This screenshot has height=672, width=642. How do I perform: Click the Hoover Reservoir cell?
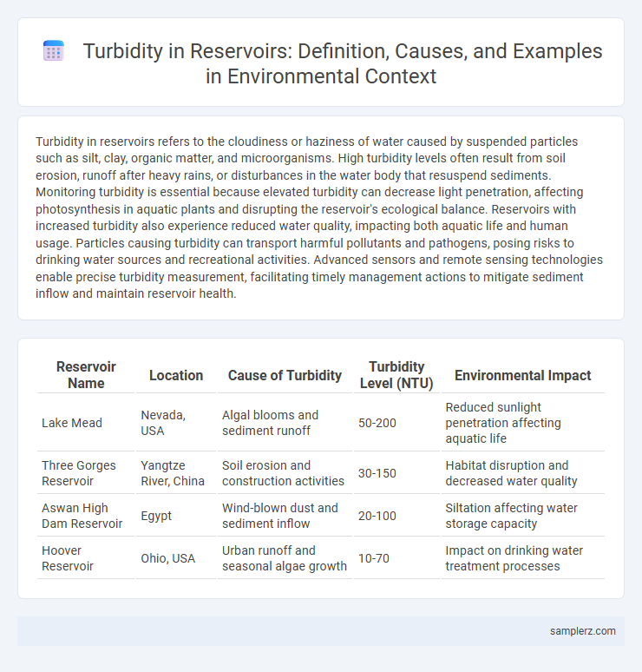click(86, 558)
